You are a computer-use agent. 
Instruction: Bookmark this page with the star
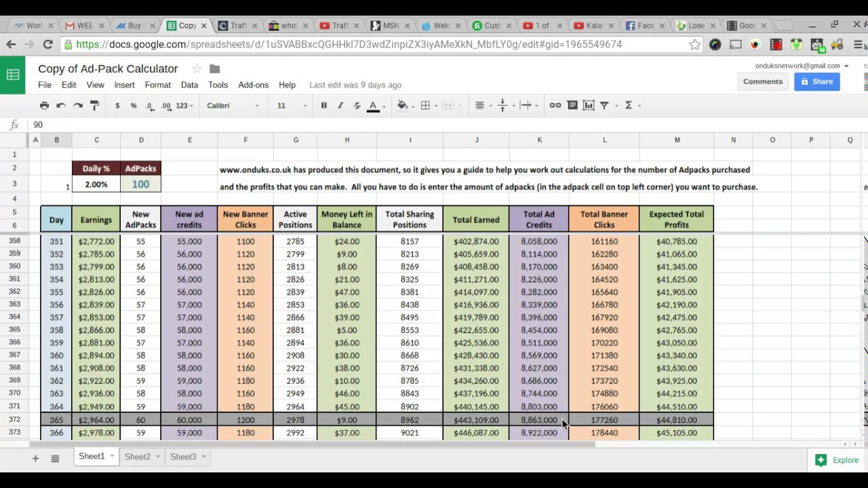(x=694, y=44)
